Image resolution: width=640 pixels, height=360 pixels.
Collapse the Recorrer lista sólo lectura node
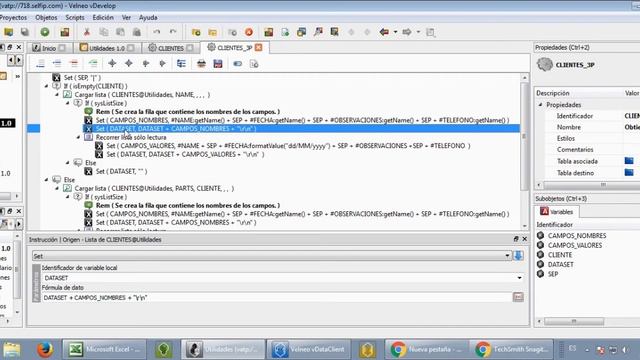pos(78,137)
